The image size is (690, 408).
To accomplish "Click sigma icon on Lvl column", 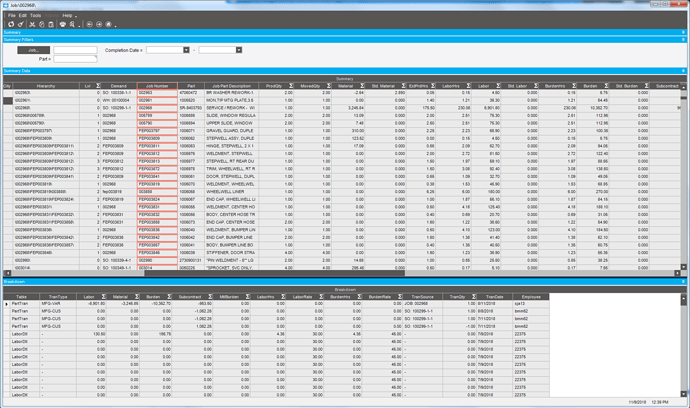I will pos(98,86).
